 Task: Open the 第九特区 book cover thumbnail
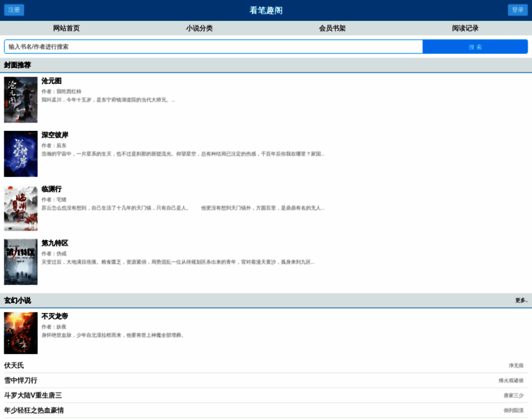(x=21, y=262)
